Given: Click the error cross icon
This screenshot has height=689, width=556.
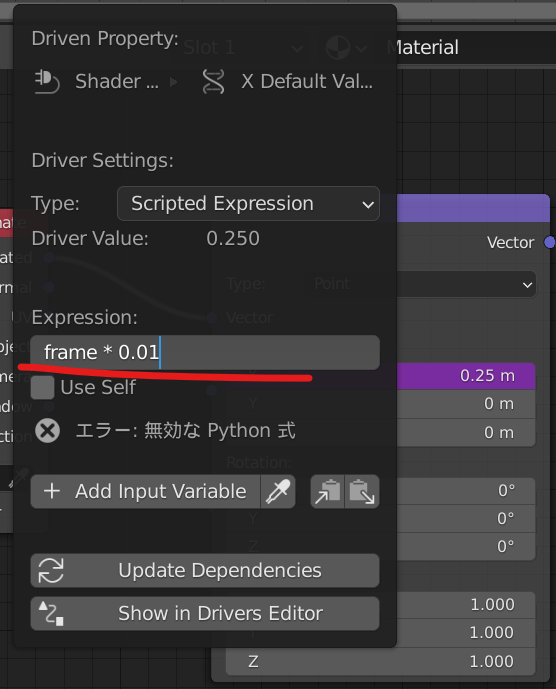Looking at the screenshot, I should coord(47,431).
